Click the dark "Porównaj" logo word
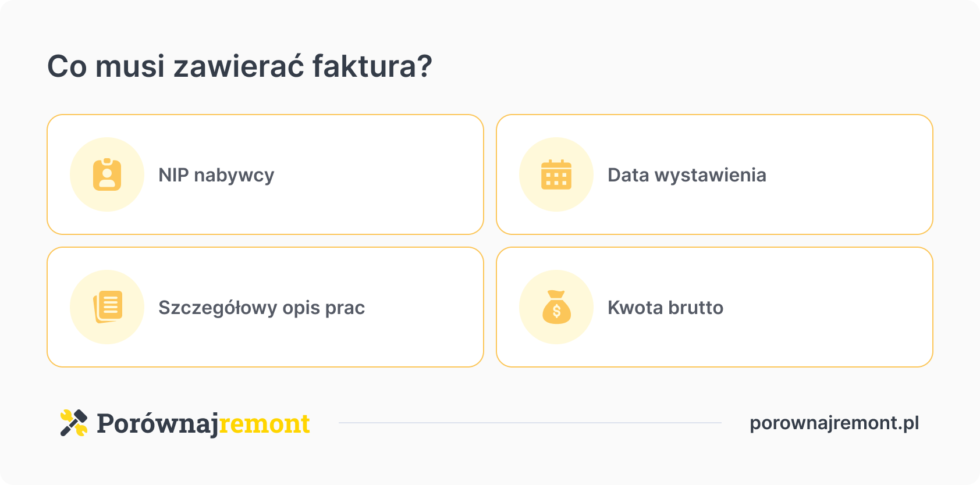 [x=157, y=423]
